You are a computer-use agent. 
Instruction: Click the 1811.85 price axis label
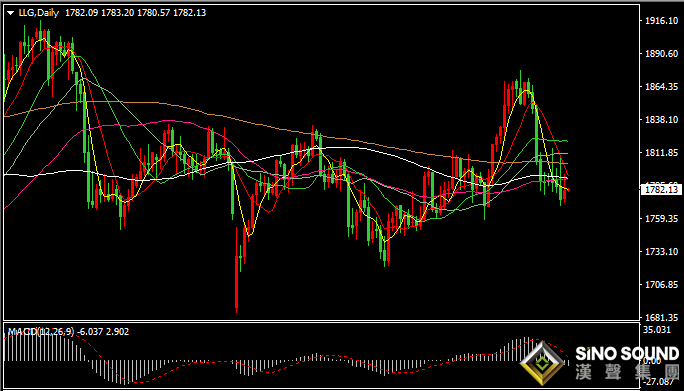pyautogui.click(x=661, y=153)
